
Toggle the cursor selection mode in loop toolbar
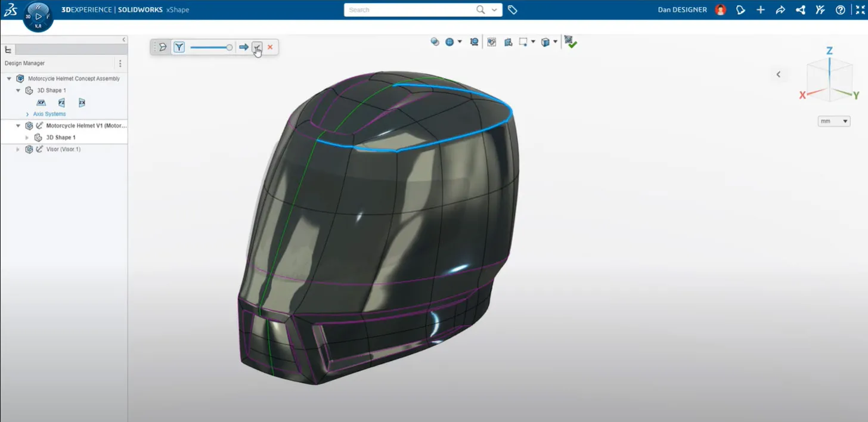point(256,47)
